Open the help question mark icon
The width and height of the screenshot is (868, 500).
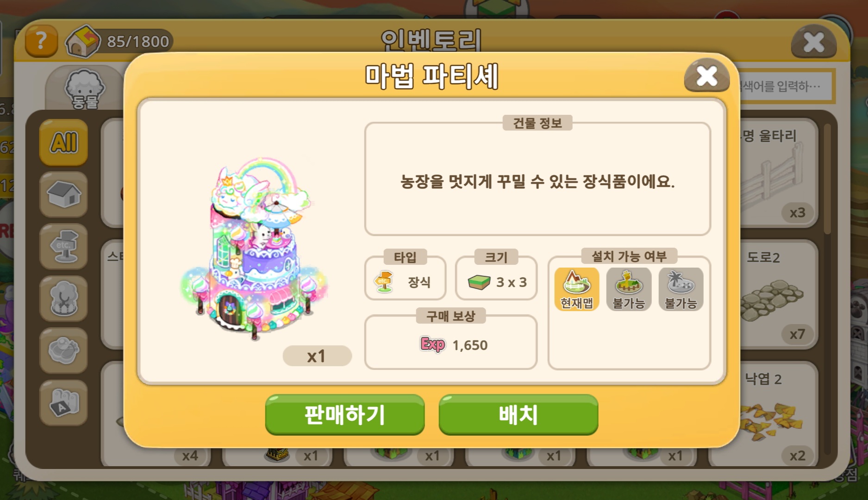[x=41, y=41]
